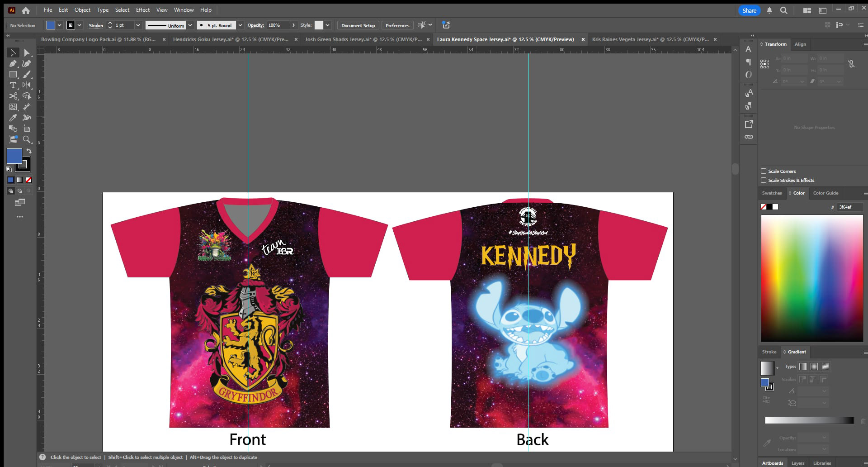Click the Illustrator Home icon
868x467 pixels.
pos(26,10)
